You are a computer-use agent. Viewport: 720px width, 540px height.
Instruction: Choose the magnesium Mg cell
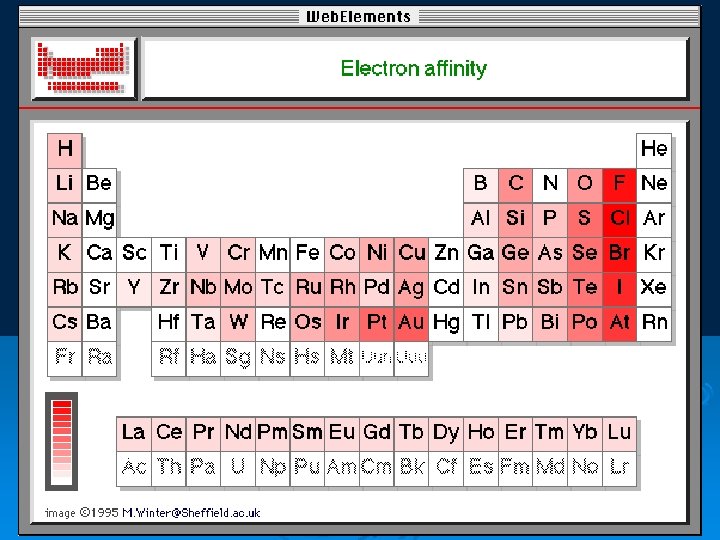point(100,220)
